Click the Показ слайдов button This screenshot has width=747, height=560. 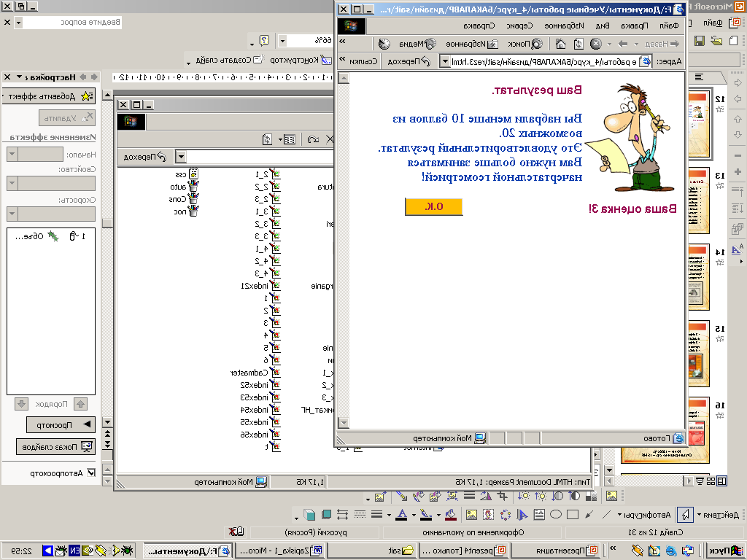pyautogui.click(x=55, y=447)
